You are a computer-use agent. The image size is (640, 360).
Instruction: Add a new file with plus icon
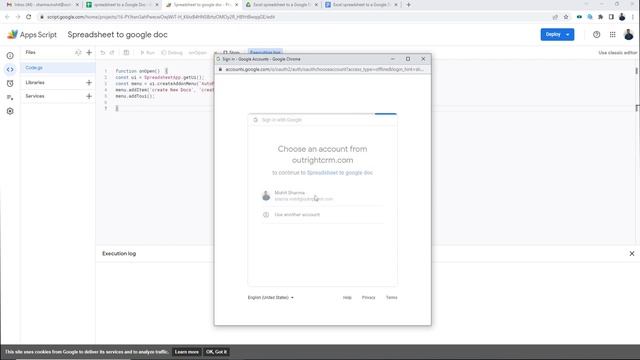[89, 53]
